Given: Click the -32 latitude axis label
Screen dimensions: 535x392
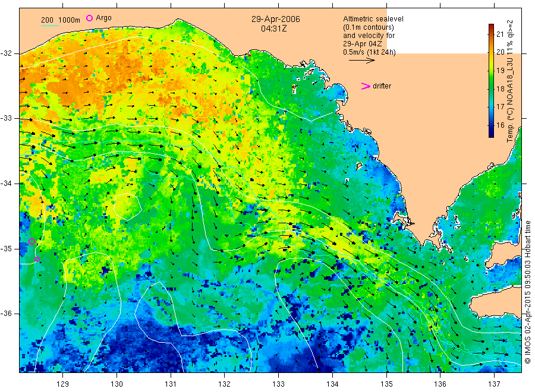Looking at the screenshot, I should 6,53.
